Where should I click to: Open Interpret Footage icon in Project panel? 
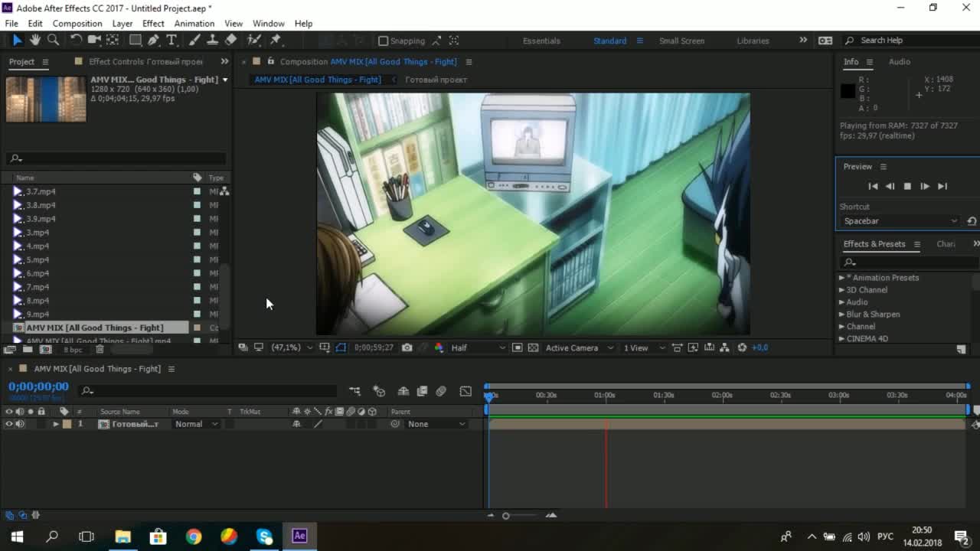pos(9,349)
